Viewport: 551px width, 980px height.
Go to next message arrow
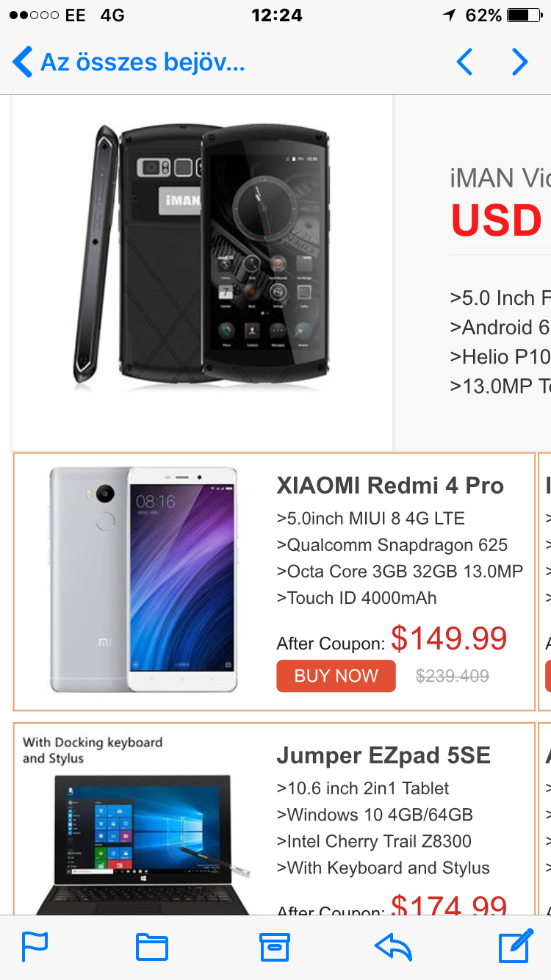point(519,62)
